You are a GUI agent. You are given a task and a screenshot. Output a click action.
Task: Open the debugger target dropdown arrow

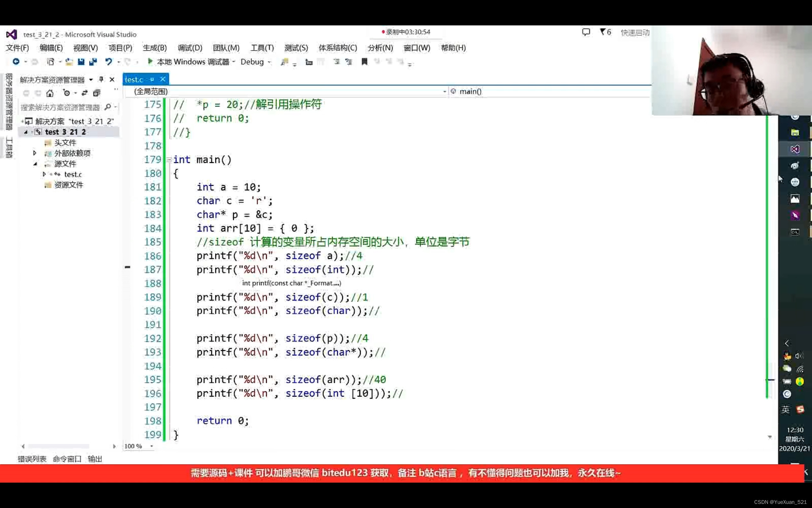[x=233, y=62]
